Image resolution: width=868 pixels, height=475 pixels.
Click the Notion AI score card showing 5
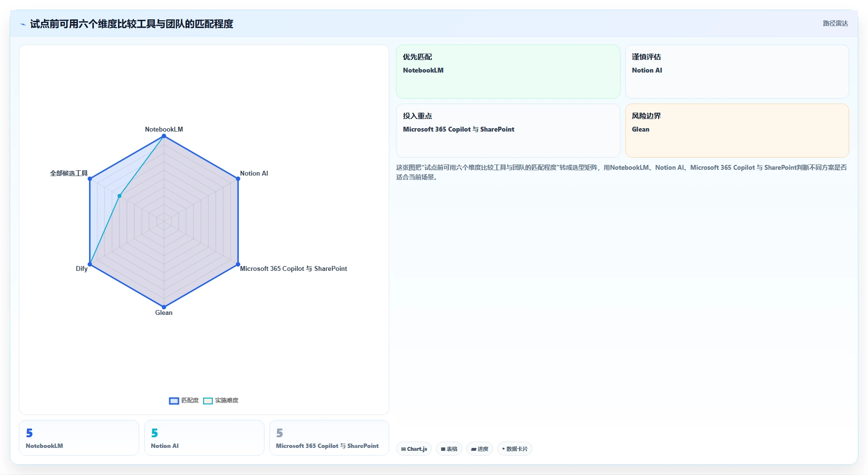[x=204, y=438]
